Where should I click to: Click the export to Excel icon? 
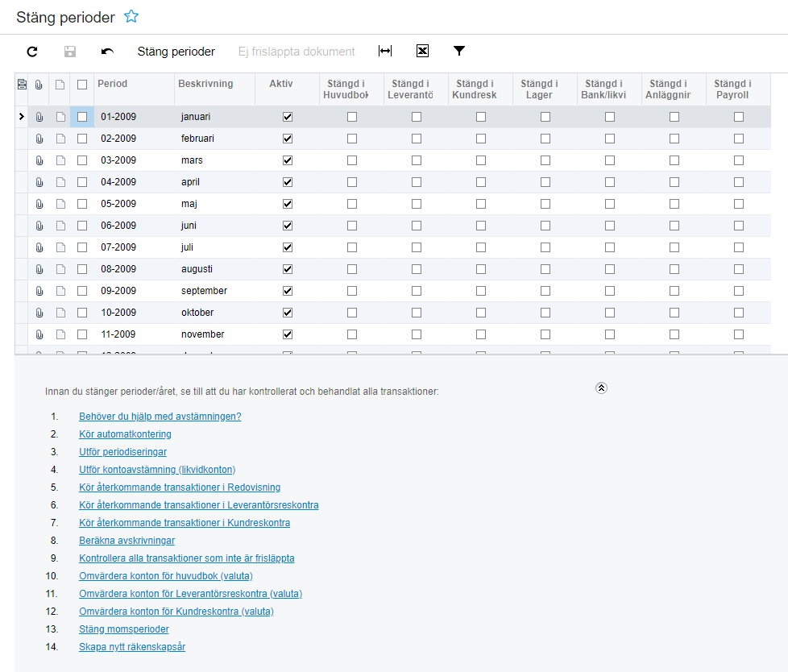422,52
